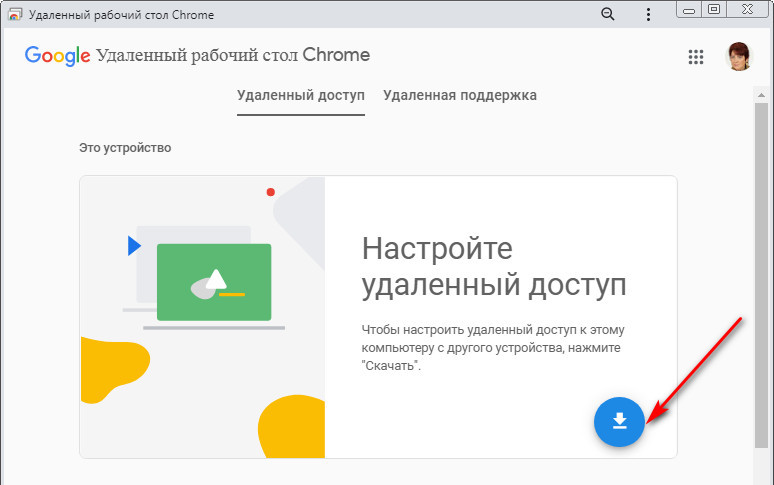The width and height of the screenshot is (774, 485).
Task: Click the green laptop illustration
Action: pyautogui.click(x=214, y=283)
